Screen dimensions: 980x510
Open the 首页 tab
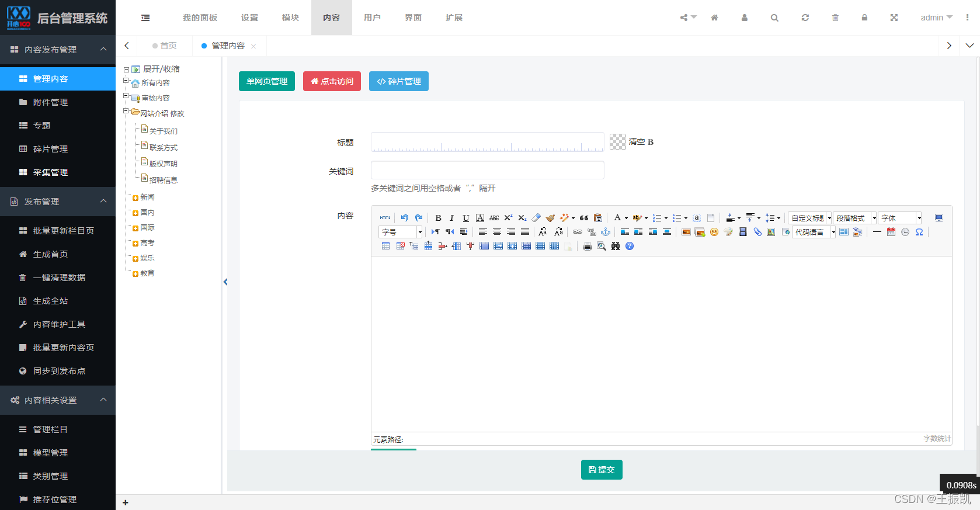point(165,46)
